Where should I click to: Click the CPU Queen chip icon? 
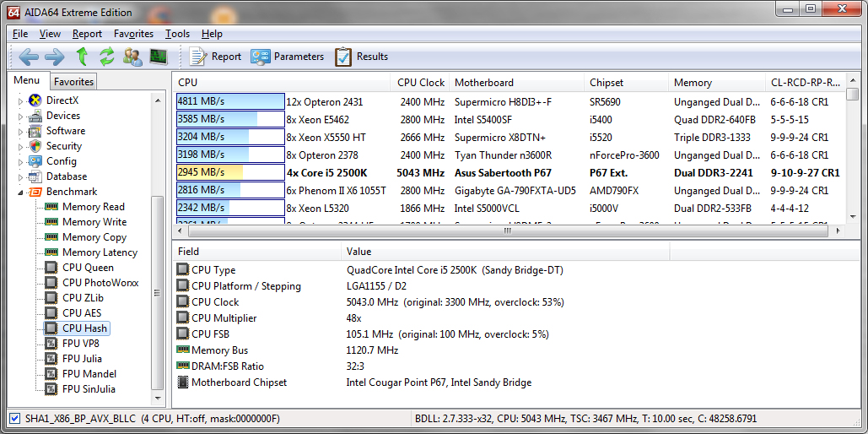click(51, 268)
